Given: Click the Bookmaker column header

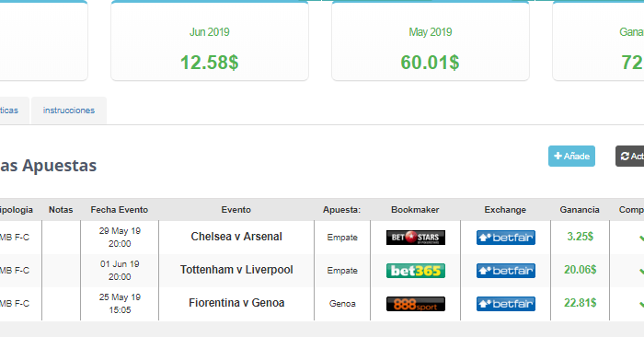Looking at the screenshot, I should [x=415, y=210].
